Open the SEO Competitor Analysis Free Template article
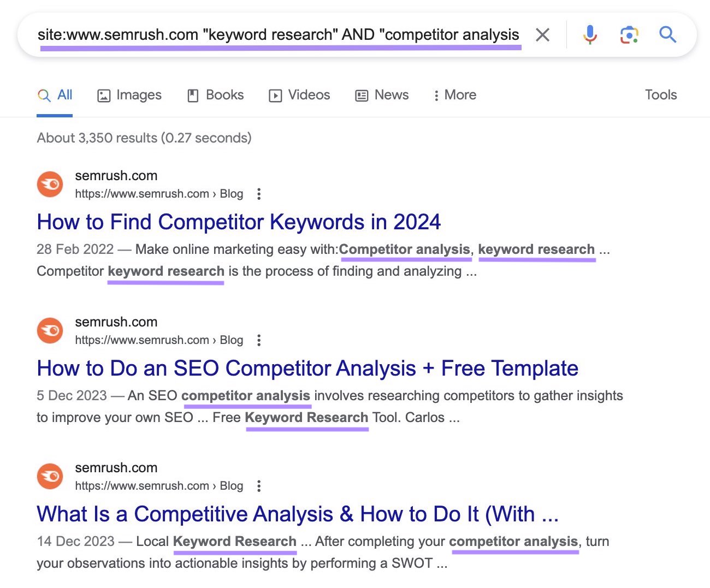The width and height of the screenshot is (710, 588). tap(307, 369)
